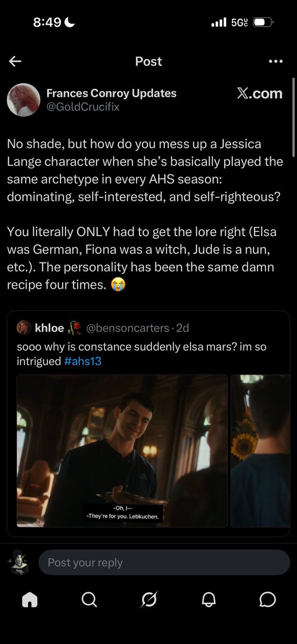This screenshot has height=644, width=297.
Task: Open the Messages chat bubble tab
Action: coord(267,599)
